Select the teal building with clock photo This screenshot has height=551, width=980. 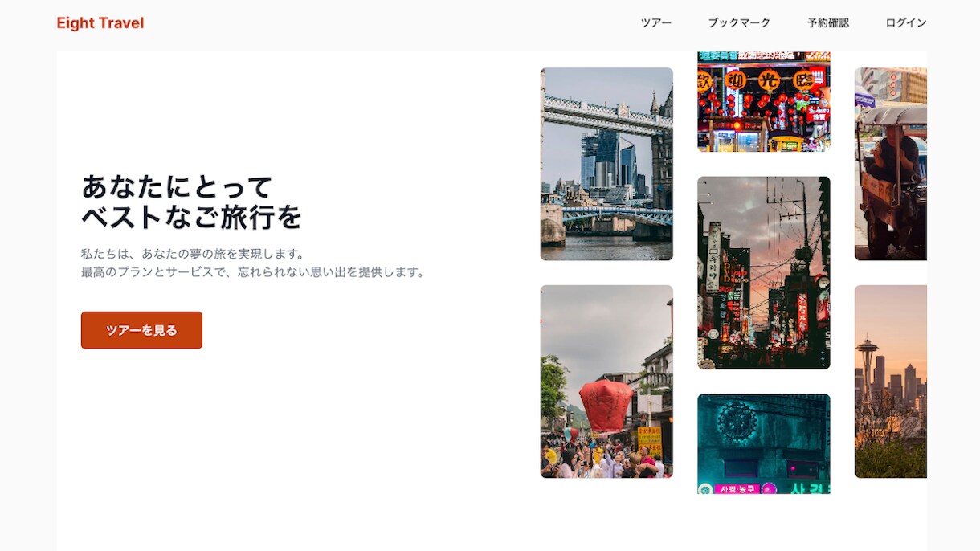(x=764, y=443)
